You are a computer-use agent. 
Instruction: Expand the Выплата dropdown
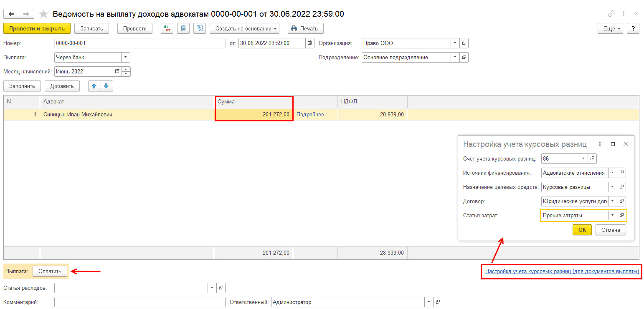click(126, 58)
